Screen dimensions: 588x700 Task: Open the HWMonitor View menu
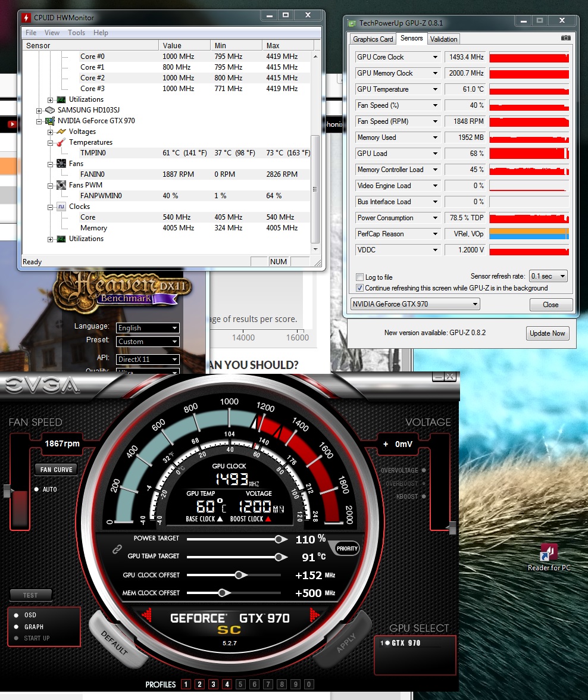52,33
